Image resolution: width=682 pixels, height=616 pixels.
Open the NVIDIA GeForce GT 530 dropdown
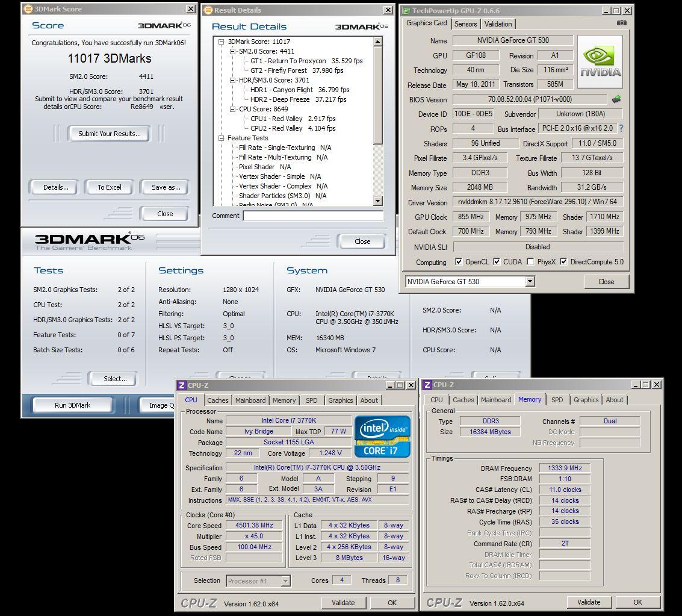click(530, 281)
